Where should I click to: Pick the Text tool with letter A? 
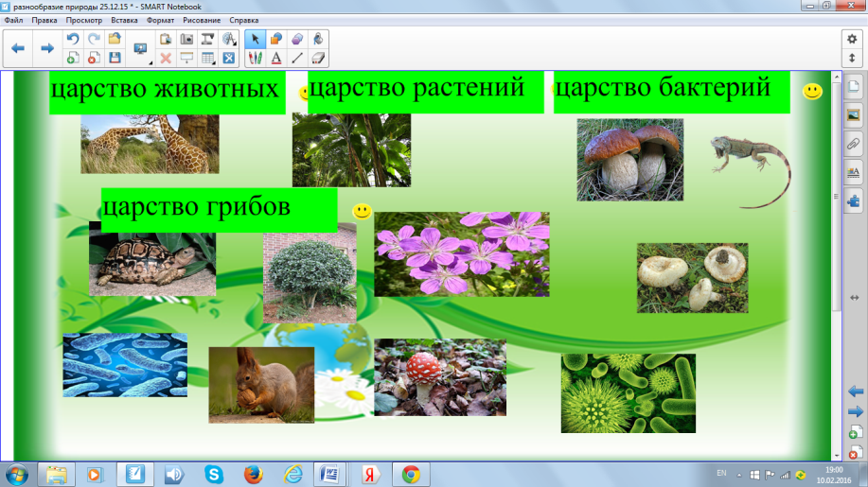pos(275,58)
